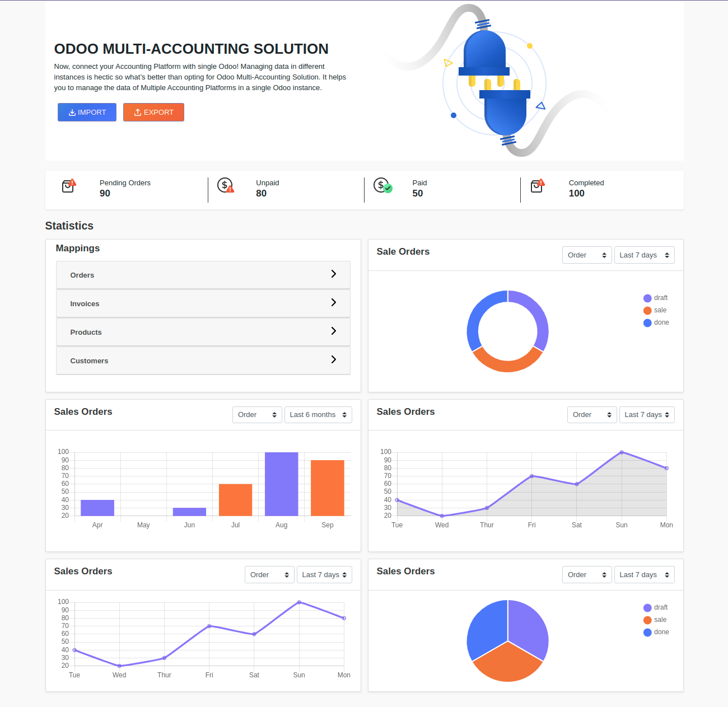The width and height of the screenshot is (728, 707).
Task: Open Last 7 days dropdown in pie chart card
Action: click(x=644, y=575)
